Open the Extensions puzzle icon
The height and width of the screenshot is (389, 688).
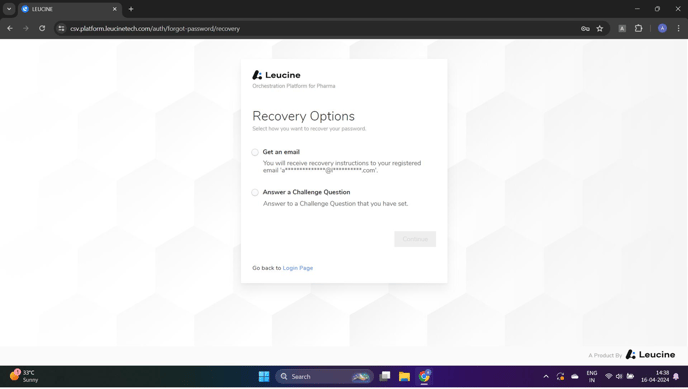pos(638,29)
